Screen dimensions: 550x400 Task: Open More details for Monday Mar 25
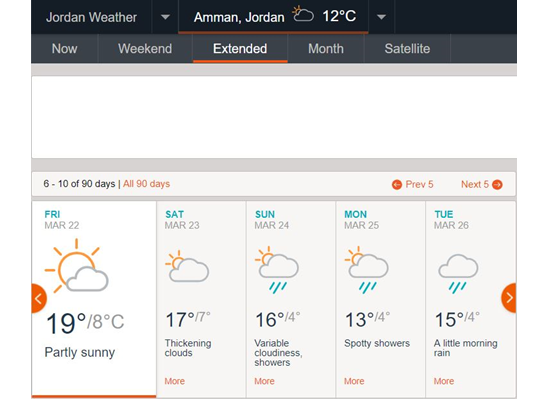coord(354,381)
